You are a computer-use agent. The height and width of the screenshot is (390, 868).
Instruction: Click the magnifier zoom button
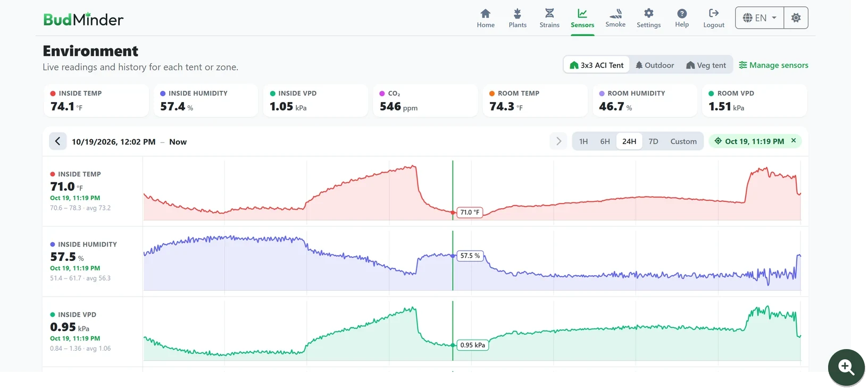click(x=846, y=367)
